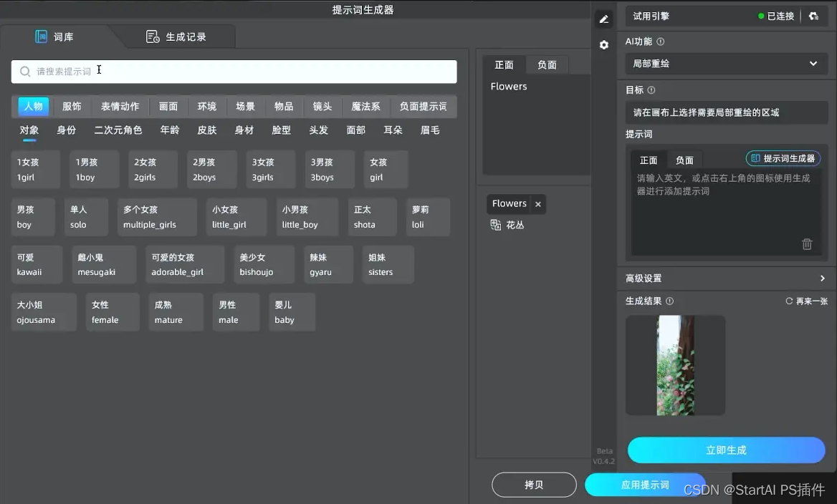Select the 物品 category
This screenshot has height=504, width=837.
[x=284, y=107]
